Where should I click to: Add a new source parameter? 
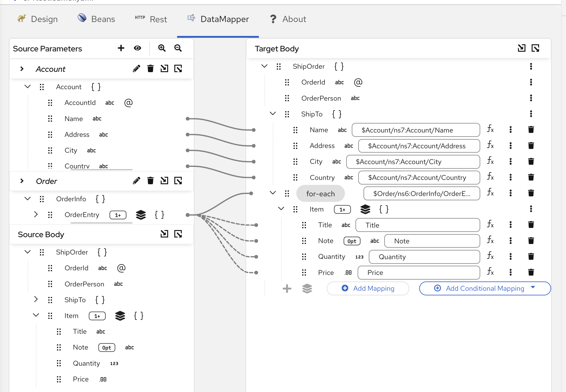121,48
